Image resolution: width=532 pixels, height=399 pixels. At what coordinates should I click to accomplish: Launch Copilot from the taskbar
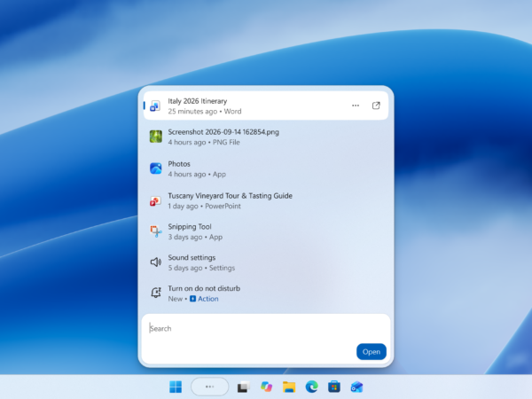pyautogui.click(x=266, y=387)
